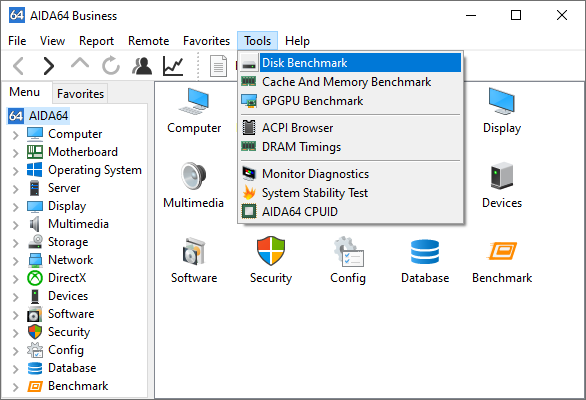Open ACPI Browser from Tools menu
The image size is (586, 400).
350,127
